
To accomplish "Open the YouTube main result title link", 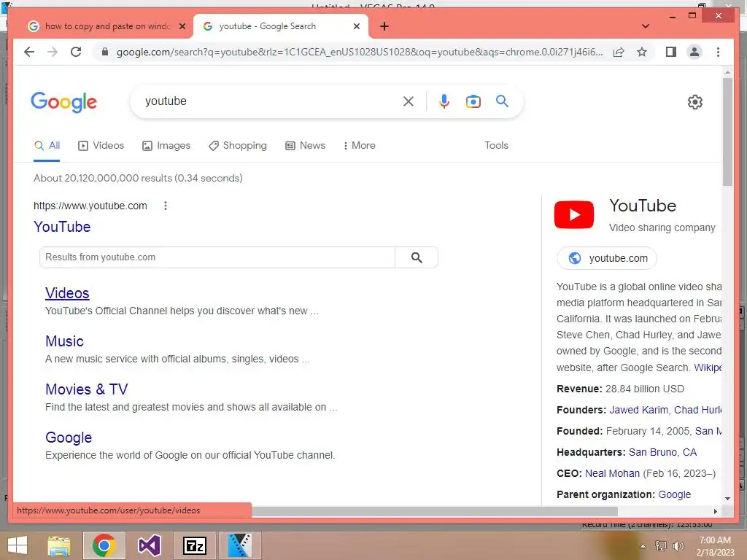I will 62,227.
